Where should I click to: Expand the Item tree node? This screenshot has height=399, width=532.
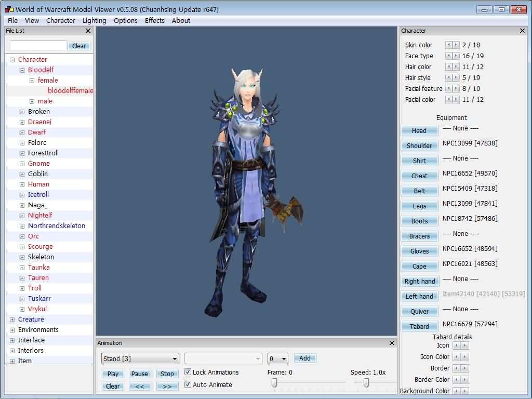(12, 362)
